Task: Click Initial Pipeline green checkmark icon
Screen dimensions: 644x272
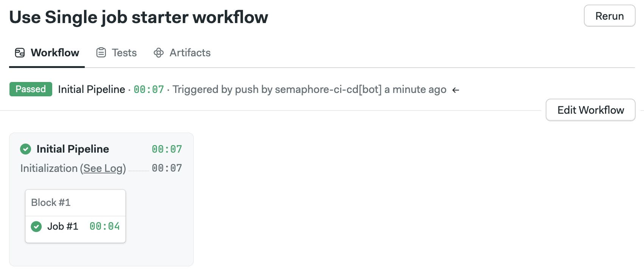Action: click(x=25, y=149)
